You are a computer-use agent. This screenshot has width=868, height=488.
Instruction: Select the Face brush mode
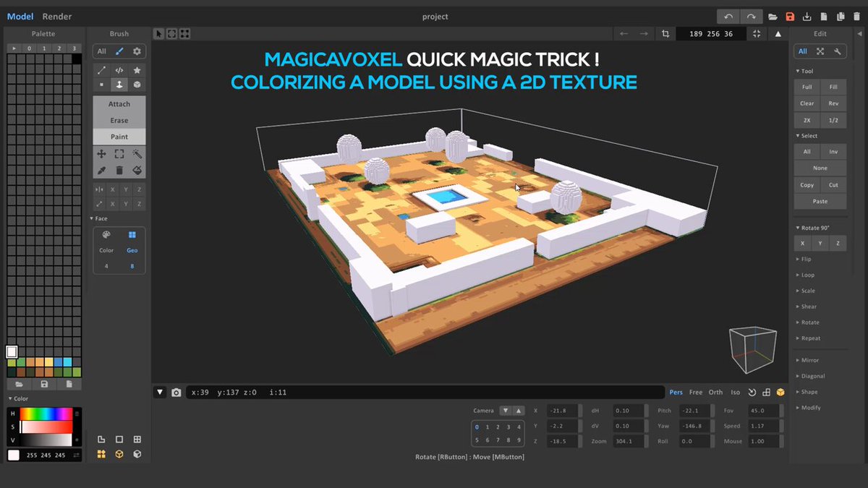click(x=119, y=85)
